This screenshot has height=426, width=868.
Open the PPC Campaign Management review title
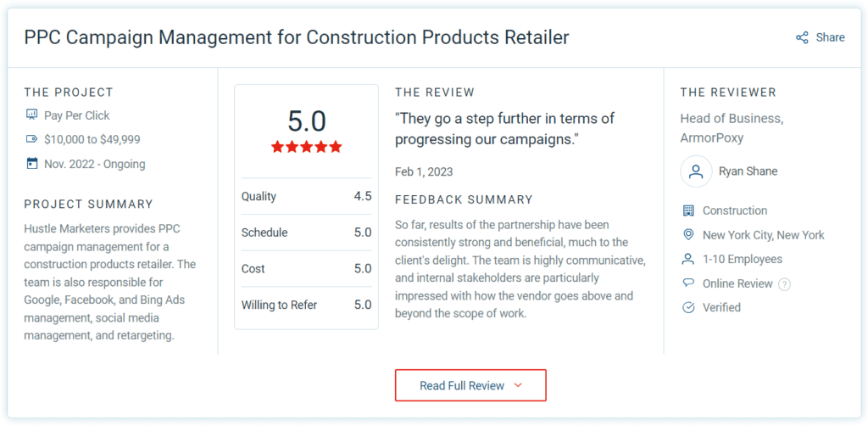click(297, 37)
